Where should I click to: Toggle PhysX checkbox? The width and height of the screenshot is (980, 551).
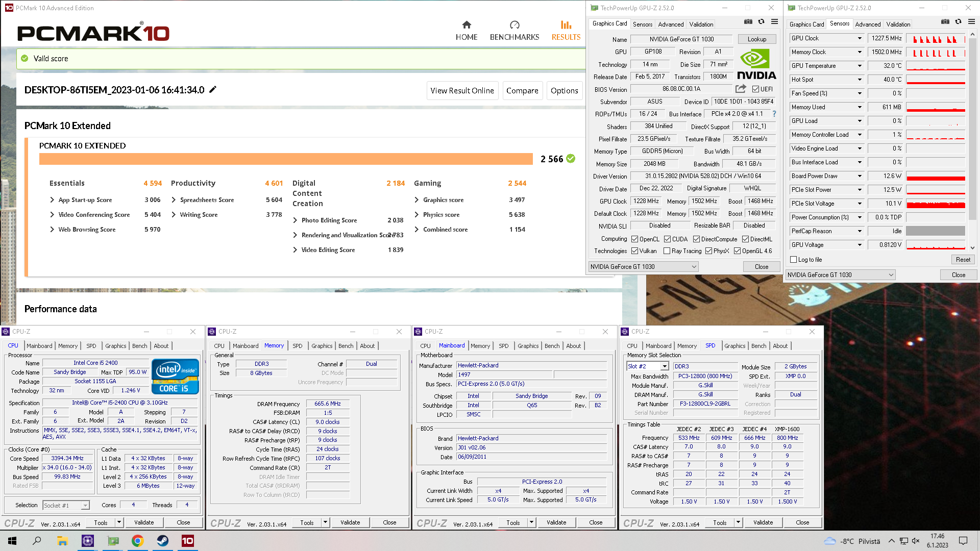click(x=708, y=251)
